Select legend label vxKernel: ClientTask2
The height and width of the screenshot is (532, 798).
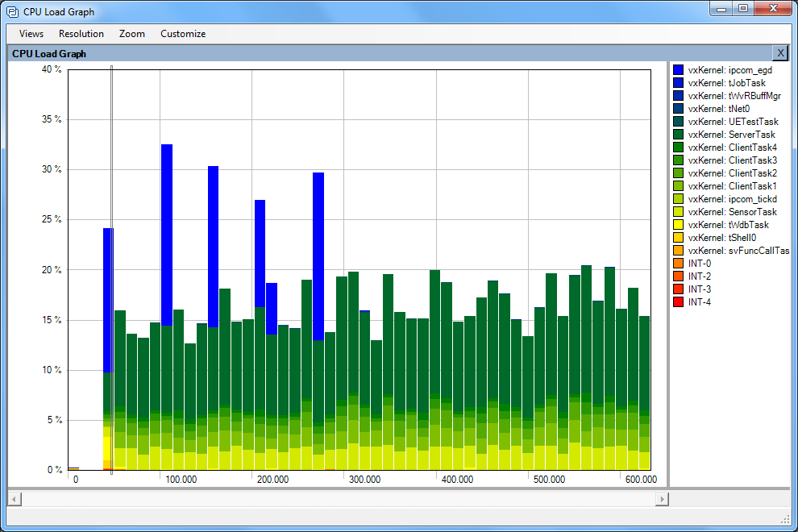tap(733, 173)
